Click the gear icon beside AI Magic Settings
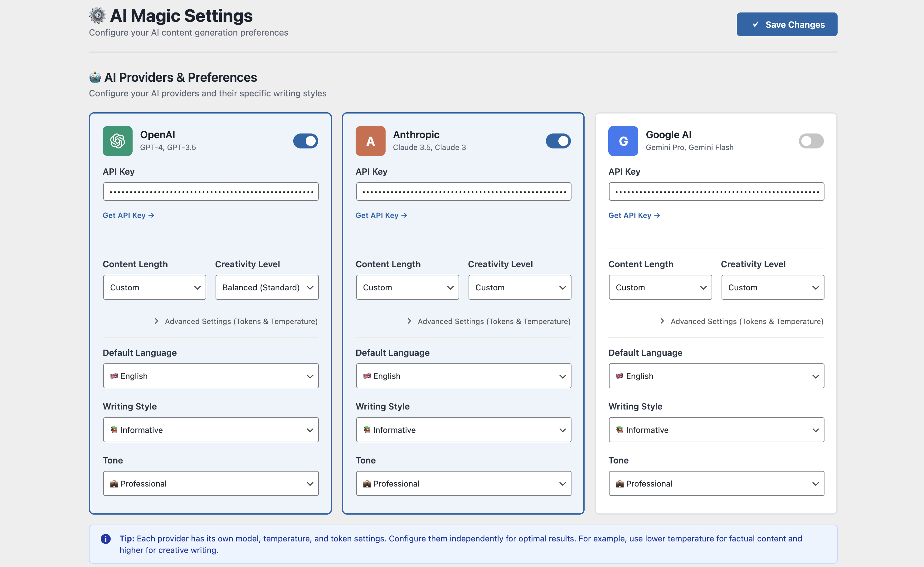 pyautogui.click(x=98, y=16)
